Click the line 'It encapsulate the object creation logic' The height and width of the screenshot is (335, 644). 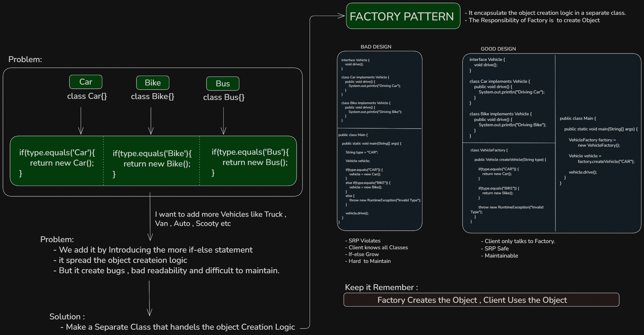[x=545, y=13]
